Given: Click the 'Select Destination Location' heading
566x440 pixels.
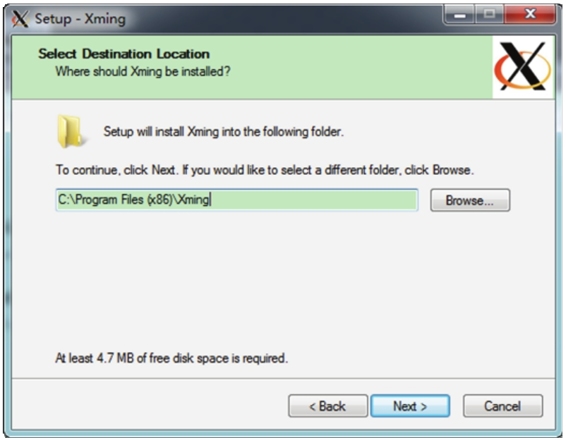Looking at the screenshot, I should pyautogui.click(x=124, y=54).
